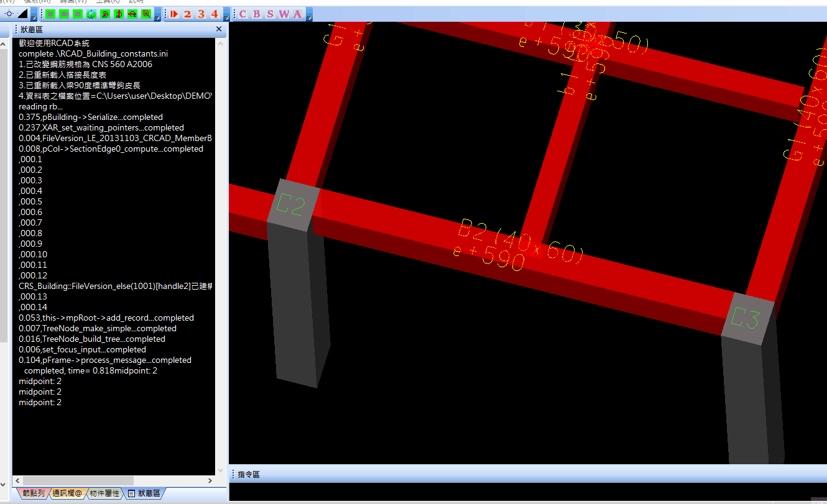The width and height of the screenshot is (827, 504).
Task: Click the purple B toolbar icon
Action: click(x=256, y=14)
